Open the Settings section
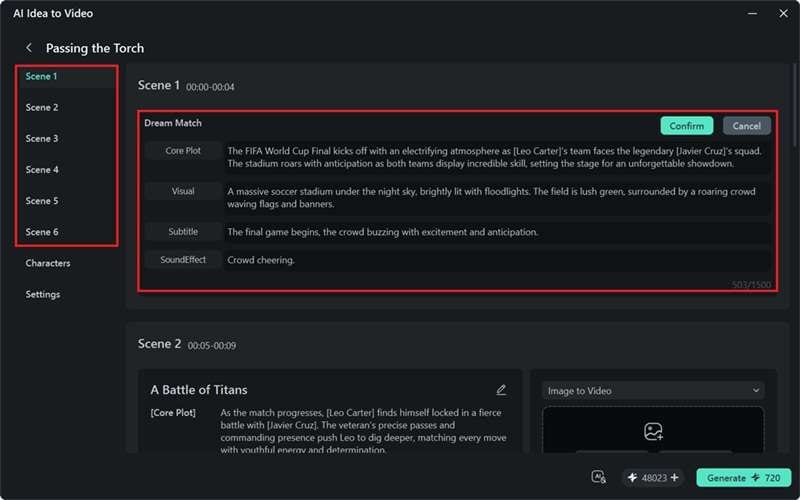Viewport: 800px width, 500px height. point(43,294)
